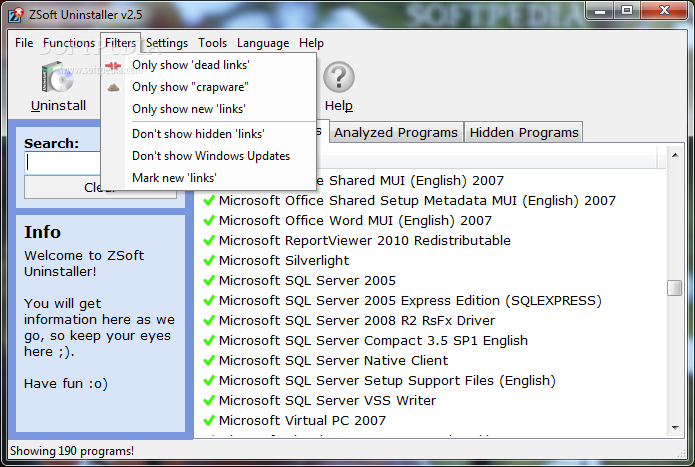Screen dimensions: 695x467
Task: Select Microsoft SQL Server 2008 R2 RsFx Driver
Action: tap(357, 320)
